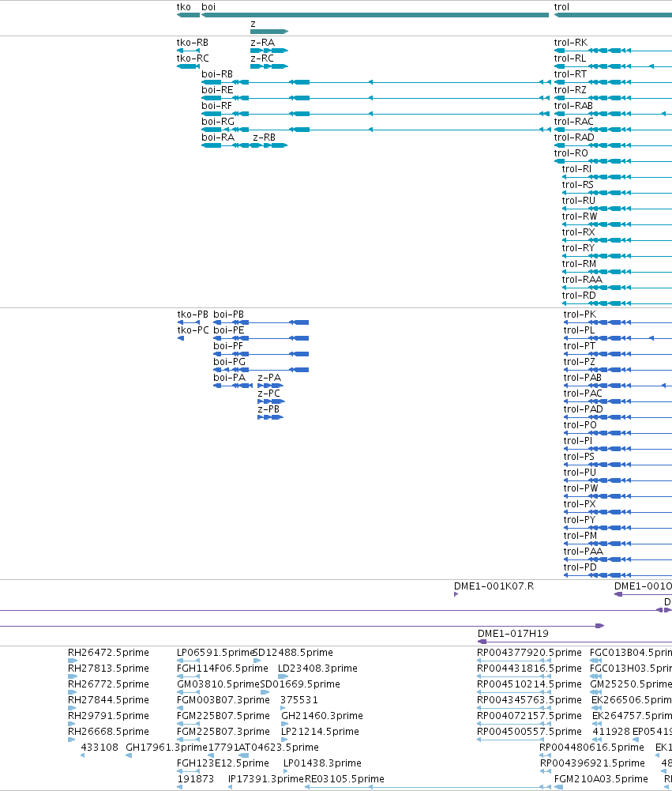Click transcript boi-RF label

217,105
